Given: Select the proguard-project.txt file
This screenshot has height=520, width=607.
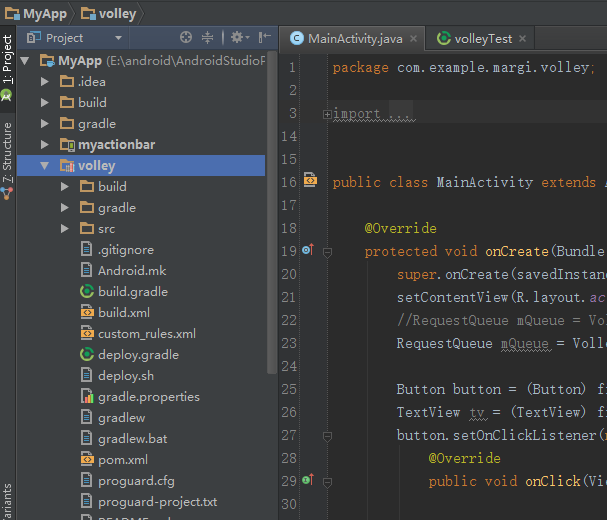Looking at the screenshot, I should click(158, 502).
